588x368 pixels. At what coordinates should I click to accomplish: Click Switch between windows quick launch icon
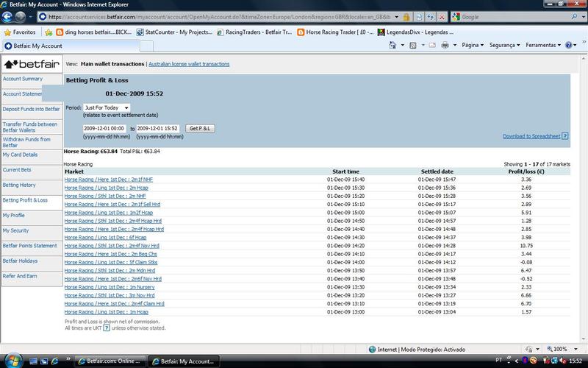[x=44, y=361]
